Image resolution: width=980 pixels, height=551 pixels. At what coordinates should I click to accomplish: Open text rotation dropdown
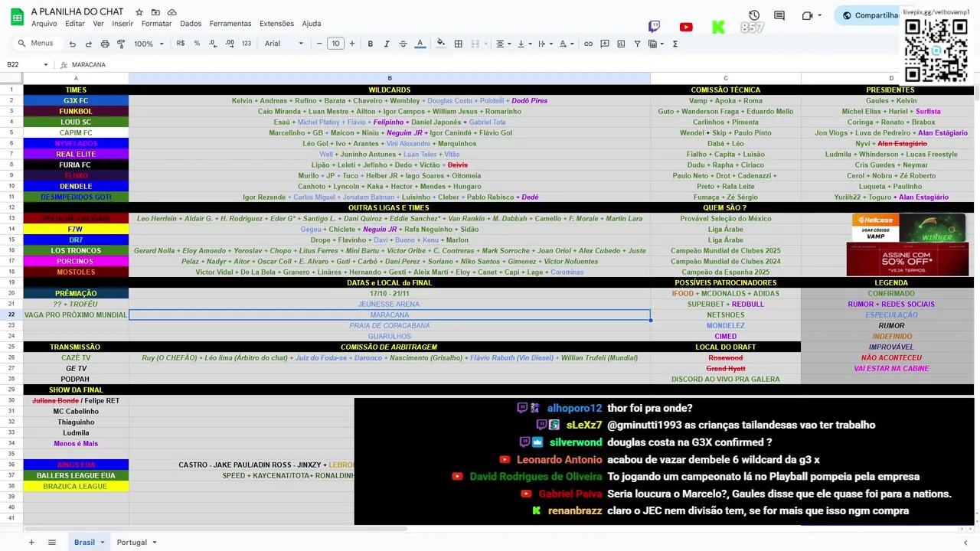click(565, 44)
